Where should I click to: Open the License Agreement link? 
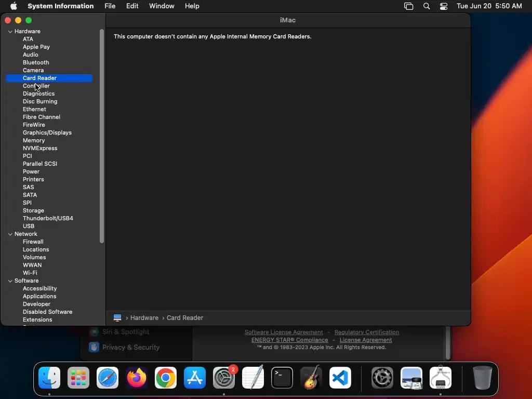click(x=366, y=340)
